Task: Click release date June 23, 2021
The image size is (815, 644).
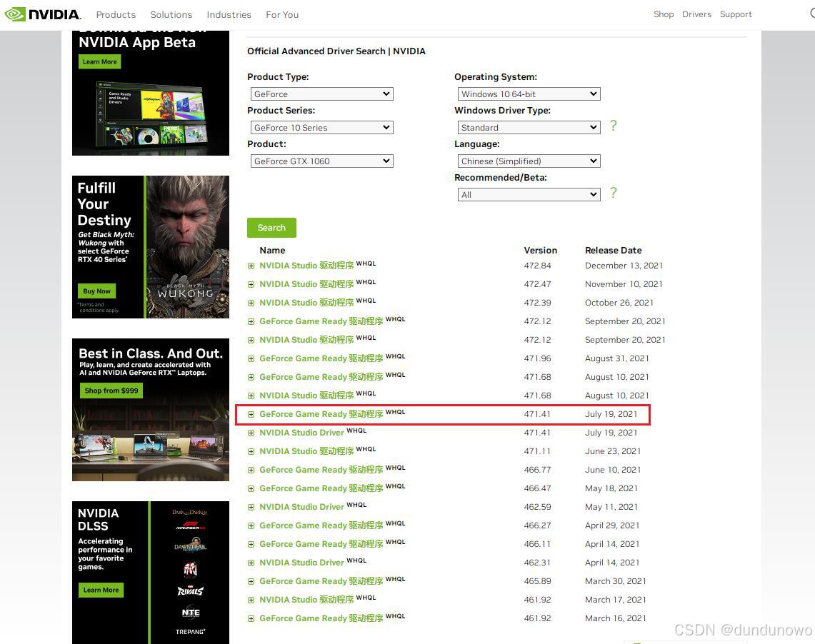Action: tap(613, 451)
